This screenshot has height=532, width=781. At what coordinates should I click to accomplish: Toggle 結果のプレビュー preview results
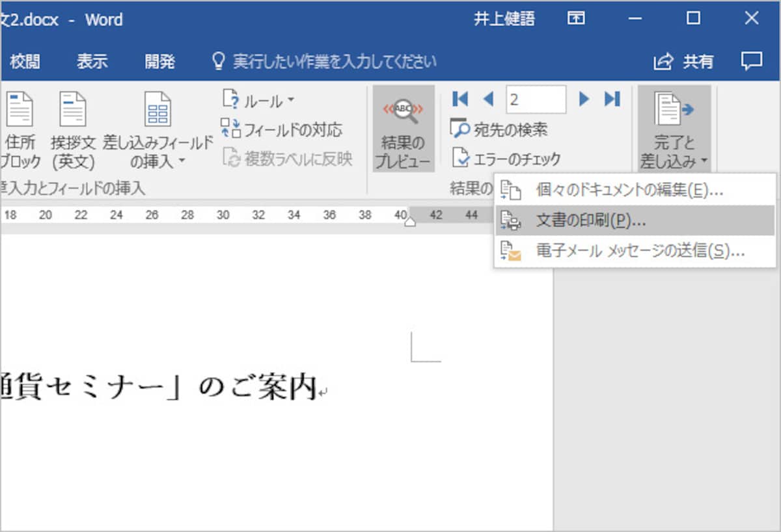click(x=404, y=129)
